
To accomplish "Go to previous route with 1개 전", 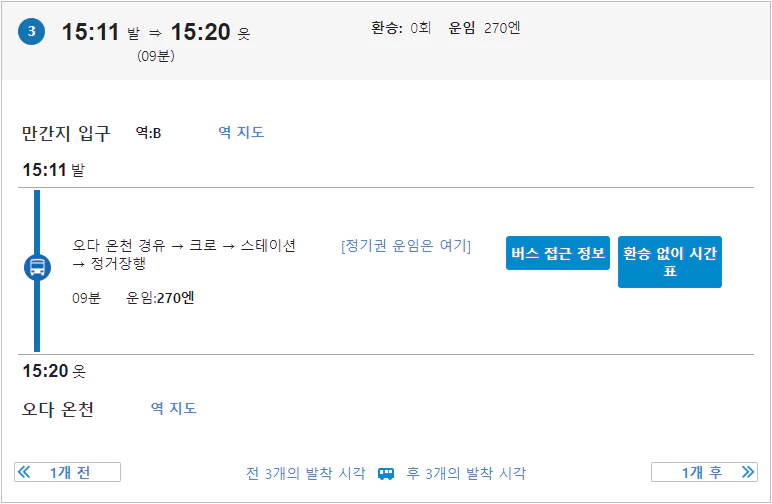I will point(68,473).
